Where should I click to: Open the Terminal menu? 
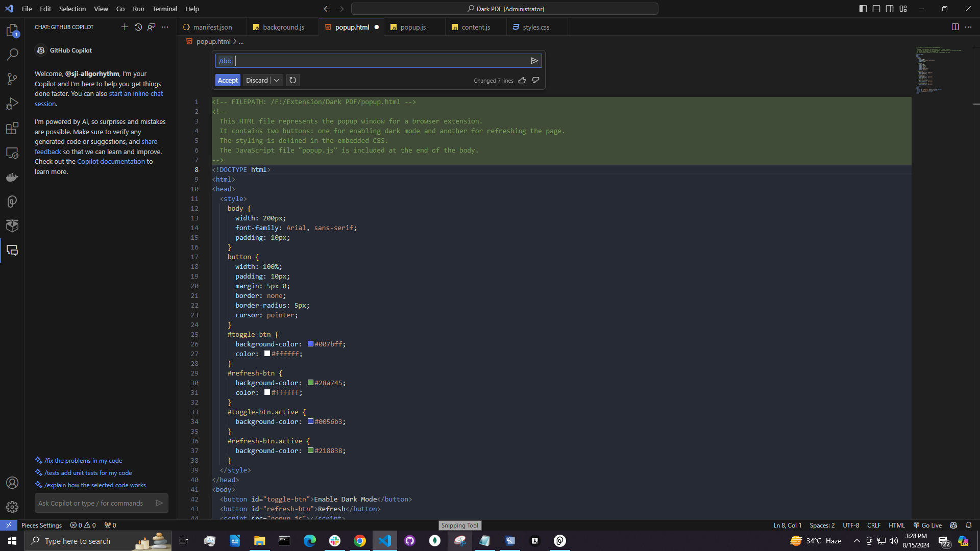coord(164,9)
